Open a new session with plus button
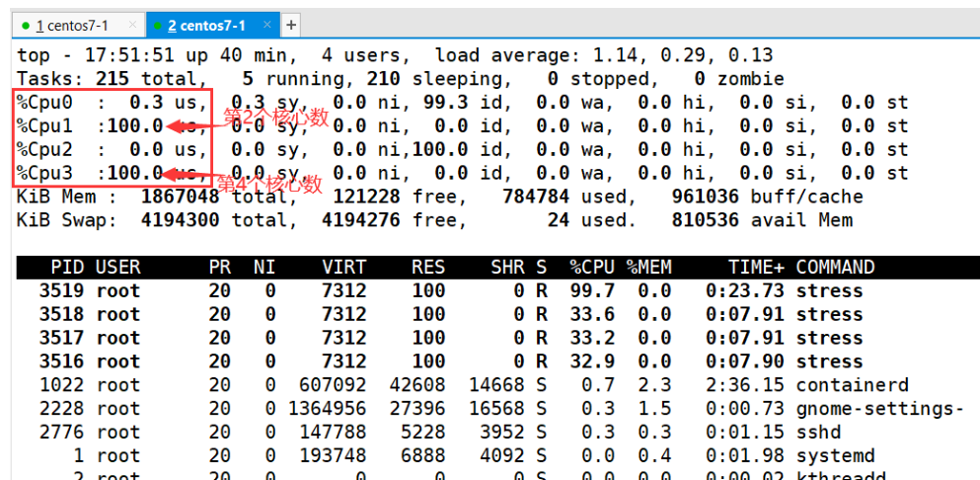The image size is (980, 480). tap(290, 26)
